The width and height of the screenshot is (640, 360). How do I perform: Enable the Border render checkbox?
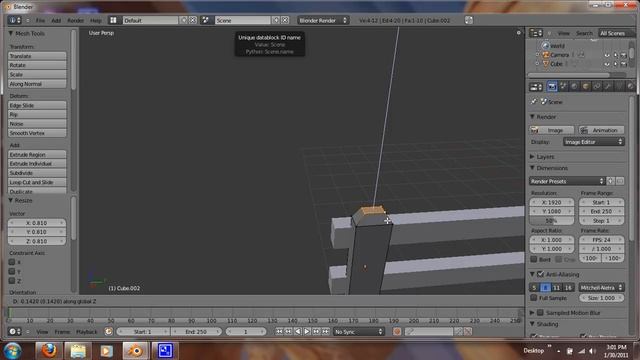[x=533, y=259]
